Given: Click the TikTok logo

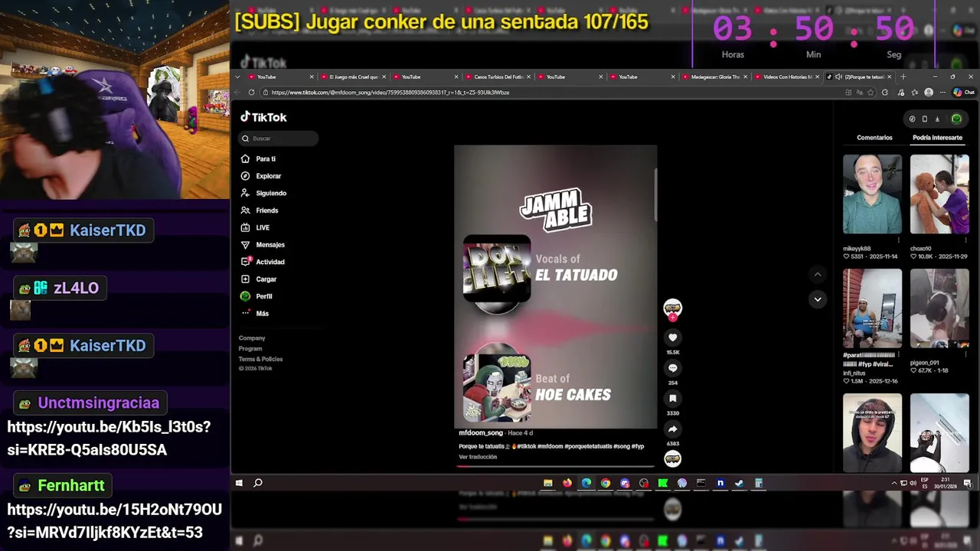Looking at the screenshot, I should pyautogui.click(x=263, y=117).
